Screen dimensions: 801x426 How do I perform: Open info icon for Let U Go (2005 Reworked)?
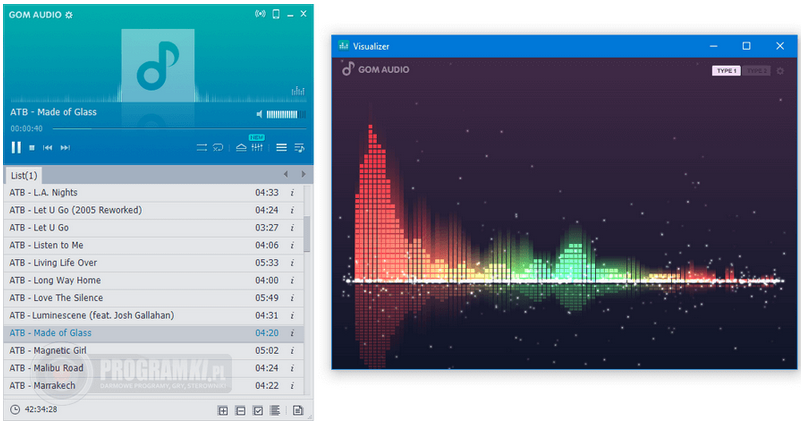tap(292, 210)
